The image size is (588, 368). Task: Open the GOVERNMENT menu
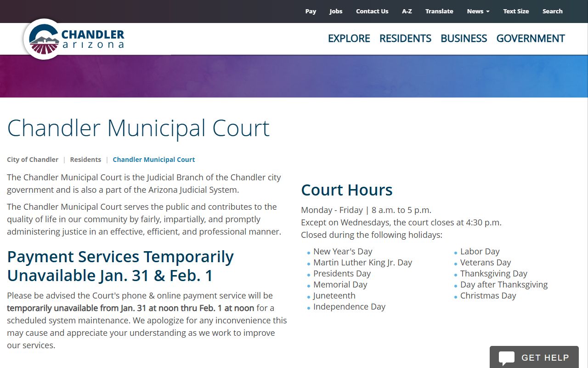pyautogui.click(x=531, y=38)
